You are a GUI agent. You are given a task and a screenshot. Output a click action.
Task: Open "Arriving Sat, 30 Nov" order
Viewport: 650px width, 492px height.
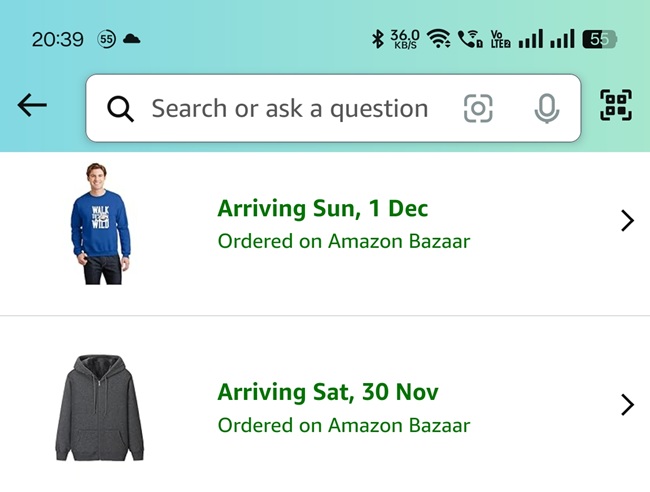328,392
